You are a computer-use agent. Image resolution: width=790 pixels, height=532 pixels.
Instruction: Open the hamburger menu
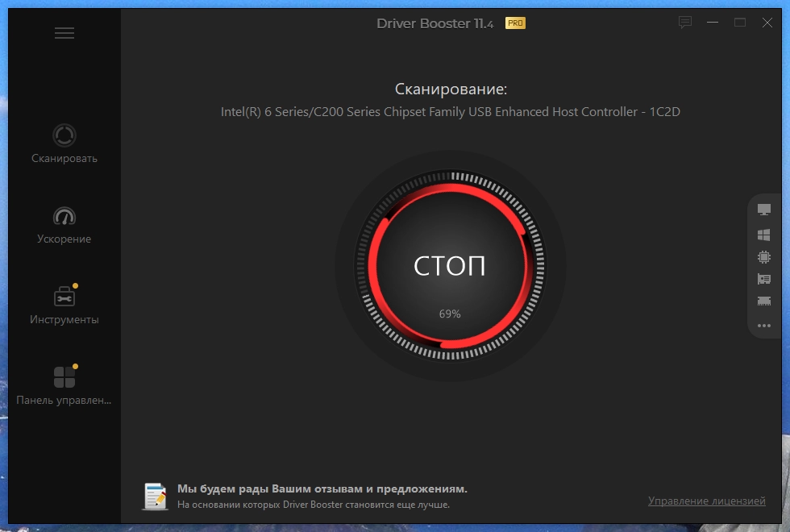coord(64,33)
